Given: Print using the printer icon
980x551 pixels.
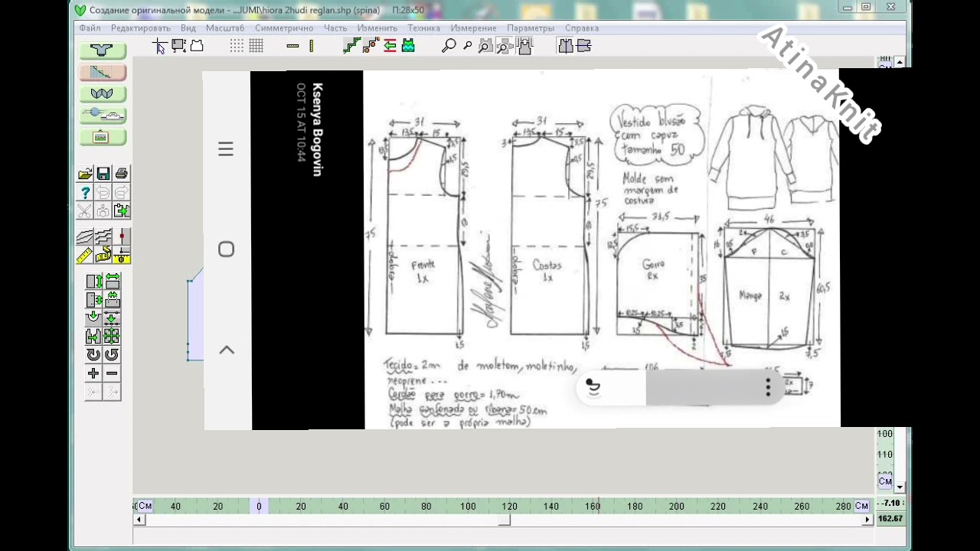Looking at the screenshot, I should click(x=122, y=174).
